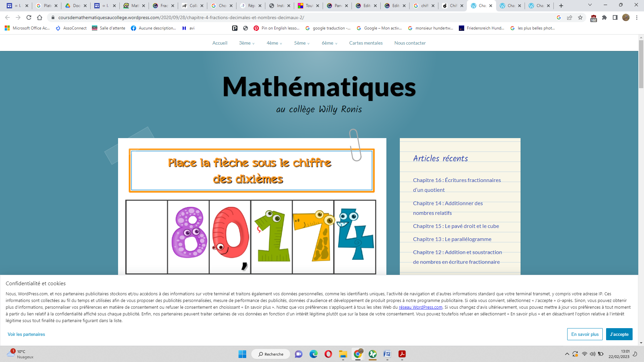The height and width of the screenshot is (362, 644).
Task: Switch to the "Frac" browser tab
Action: point(163,5)
